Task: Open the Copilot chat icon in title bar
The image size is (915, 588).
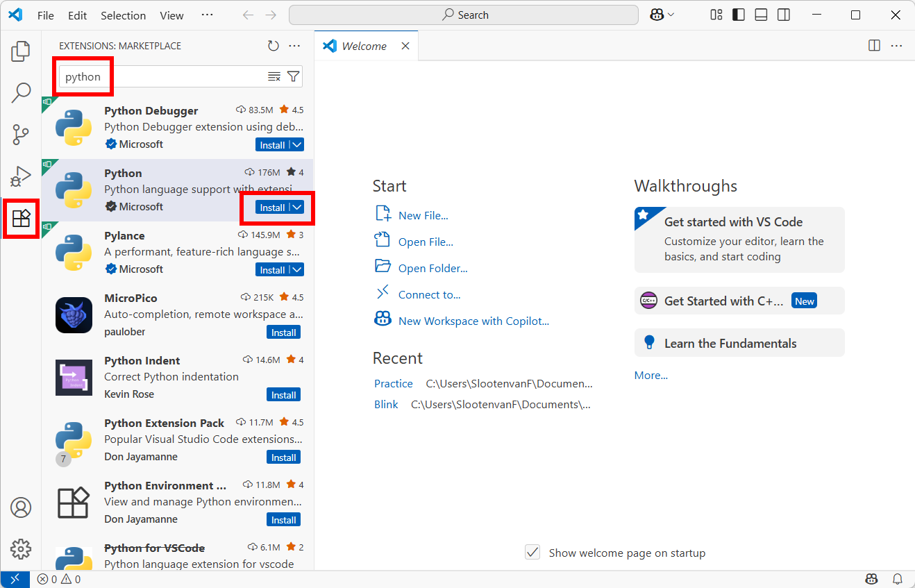Action: [x=657, y=15]
